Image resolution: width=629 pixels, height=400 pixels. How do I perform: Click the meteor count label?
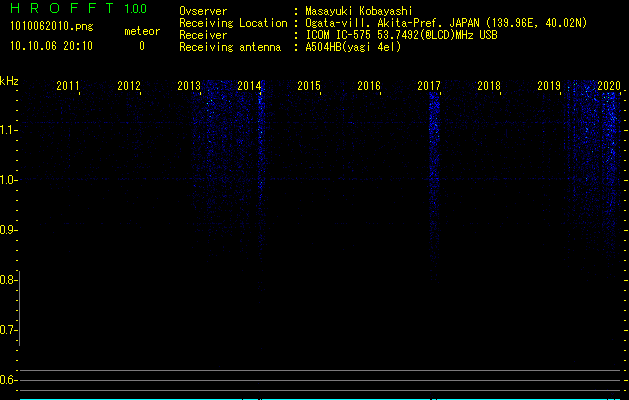pyautogui.click(x=142, y=31)
